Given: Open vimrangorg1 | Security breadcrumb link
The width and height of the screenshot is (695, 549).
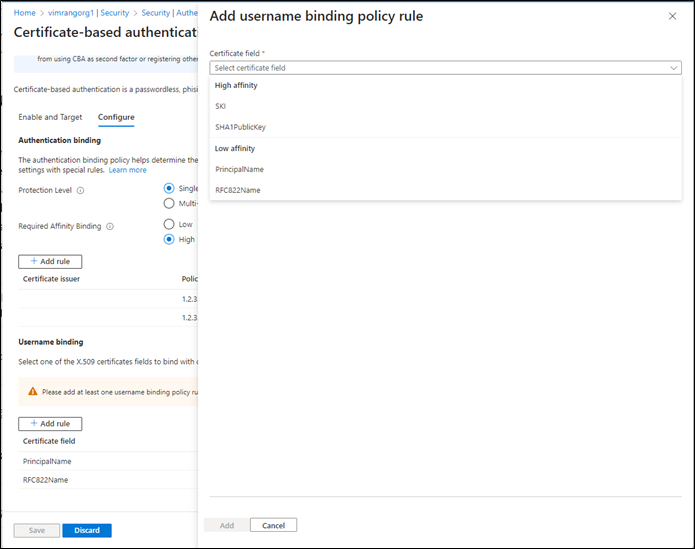Looking at the screenshot, I should click(x=88, y=13).
